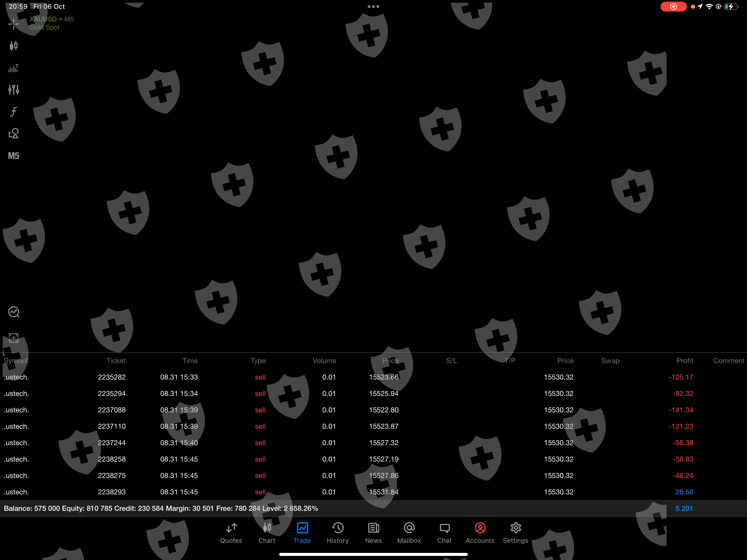747x560 pixels.
Task: Switch to the Quotes tab
Action: (x=231, y=533)
